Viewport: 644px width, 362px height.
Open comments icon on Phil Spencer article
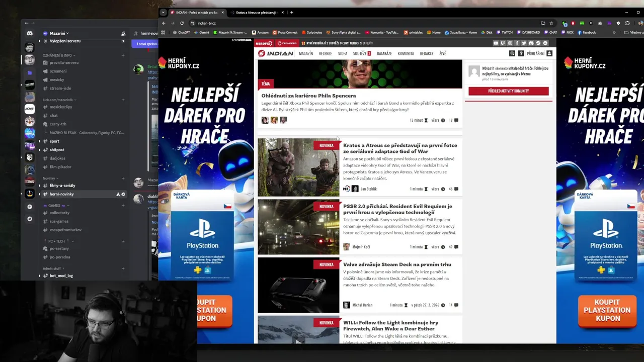pyautogui.click(x=456, y=120)
